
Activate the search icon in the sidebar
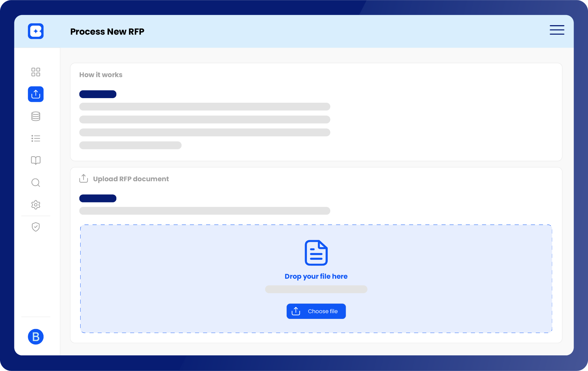coord(36,182)
